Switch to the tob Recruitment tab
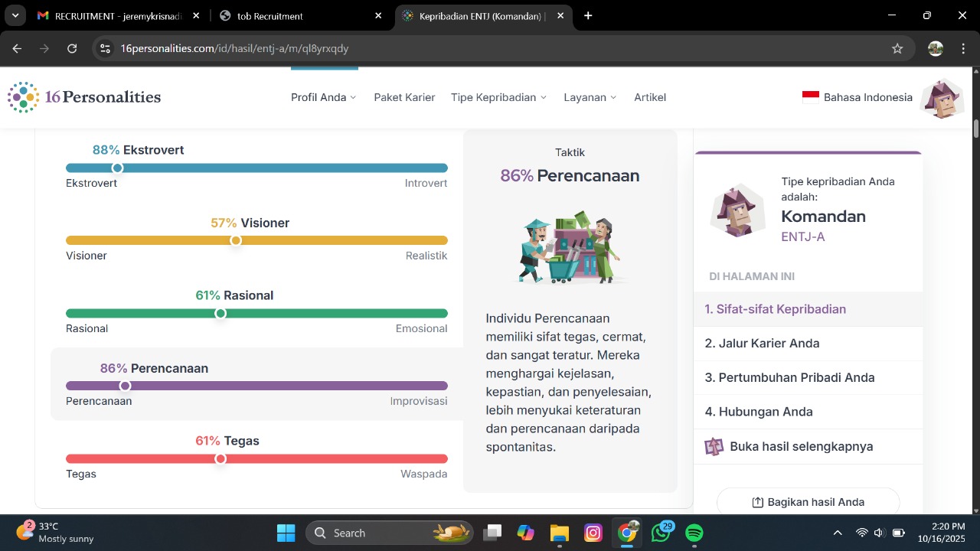 tap(299, 15)
